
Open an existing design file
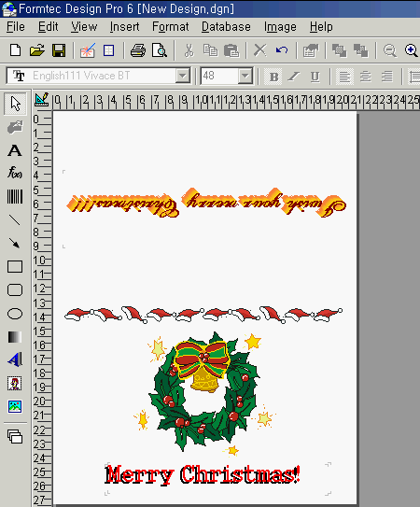(x=36, y=50)
